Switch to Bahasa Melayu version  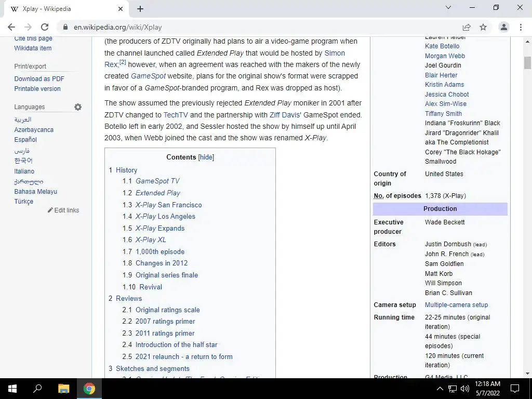pos(36,191)
